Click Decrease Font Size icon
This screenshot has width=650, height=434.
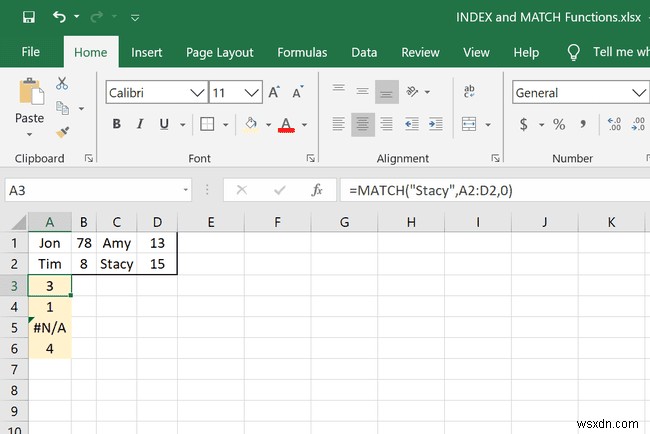298,92
